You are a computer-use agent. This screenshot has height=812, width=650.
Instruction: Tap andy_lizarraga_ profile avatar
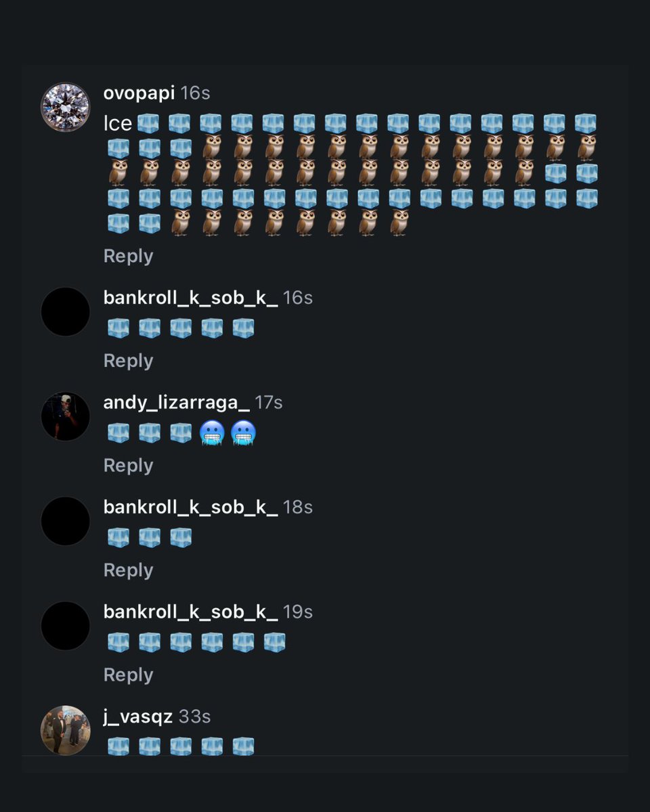[x=66, y=417]
